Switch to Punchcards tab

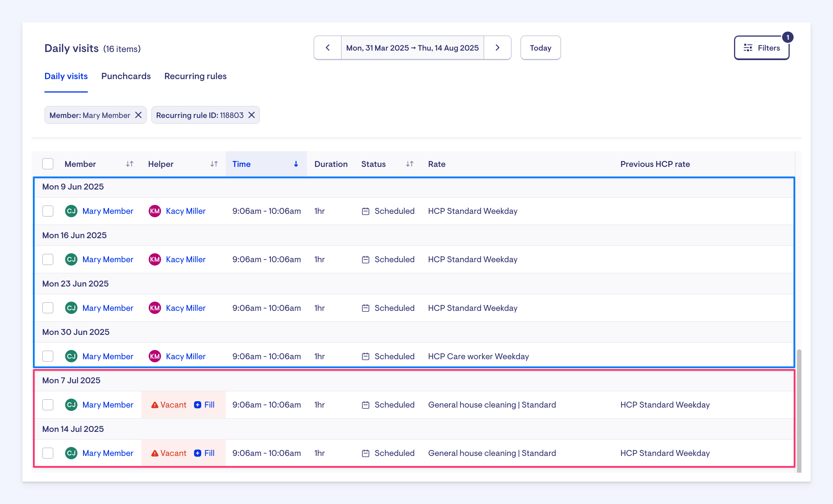(x=126, y=76)
